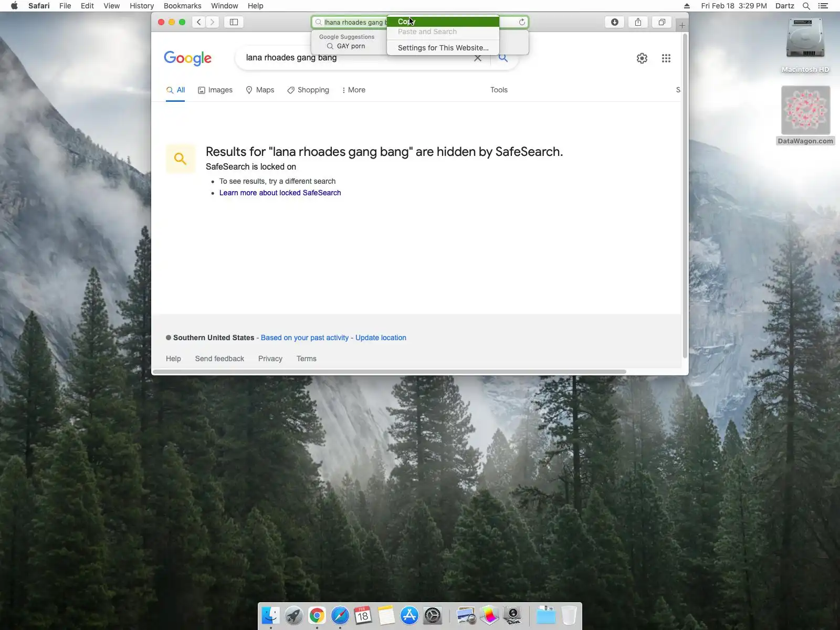The image size is (840, 630).
Task: Open the Apple menu
Action: (14, 6)
